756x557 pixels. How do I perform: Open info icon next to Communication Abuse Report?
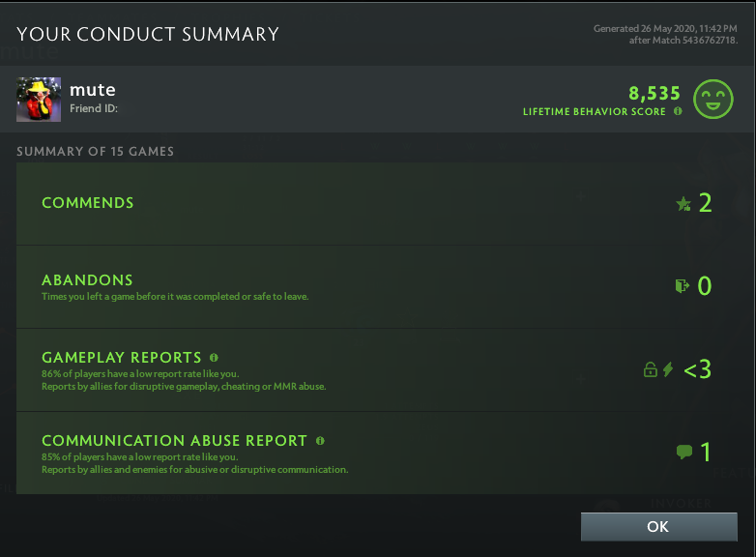[320, 440]
